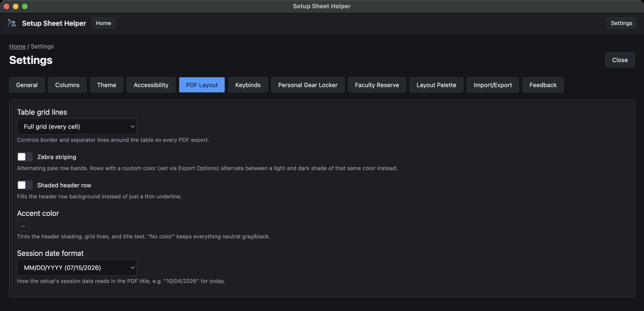
Task: Switch to the General tab
Action: 27,85
